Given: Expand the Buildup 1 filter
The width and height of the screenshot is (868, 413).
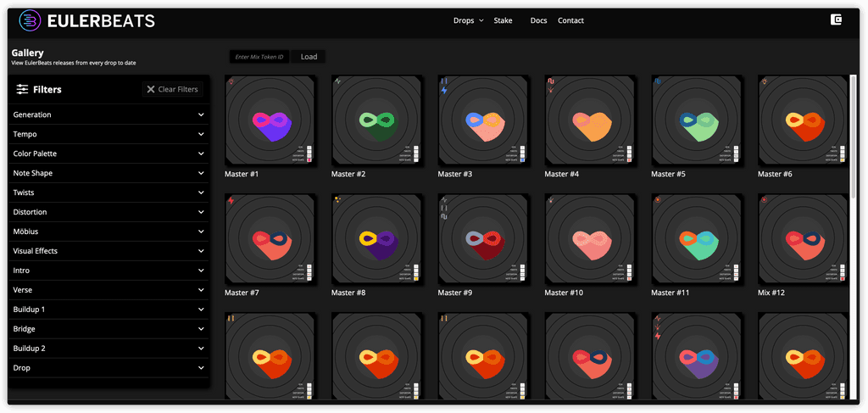Looking at the screenshot, I should [x=109, y=310].
